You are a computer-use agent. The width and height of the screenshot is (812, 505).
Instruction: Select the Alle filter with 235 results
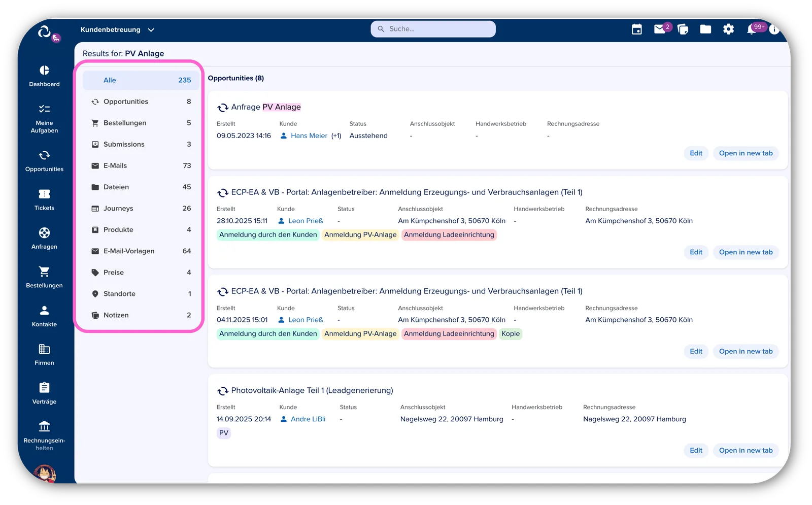pyautogui.click(x=141, y=80)
